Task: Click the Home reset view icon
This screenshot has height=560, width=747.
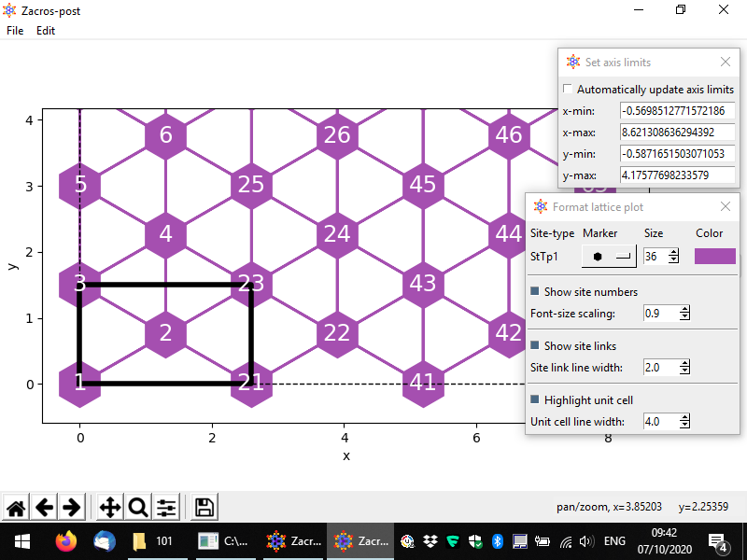Action: pos(16,508)
